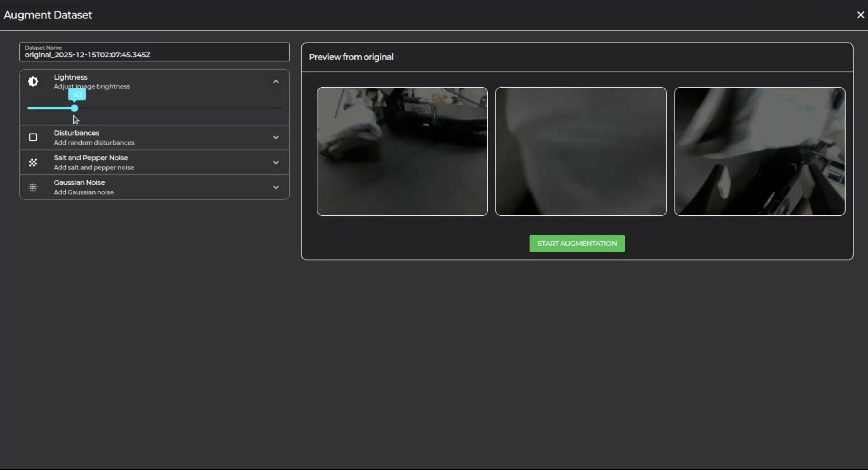Image resolution: width=868 pixels, height=470 pixels.
Task: Click the Lightness brightness icon
Action: (33, 82)
